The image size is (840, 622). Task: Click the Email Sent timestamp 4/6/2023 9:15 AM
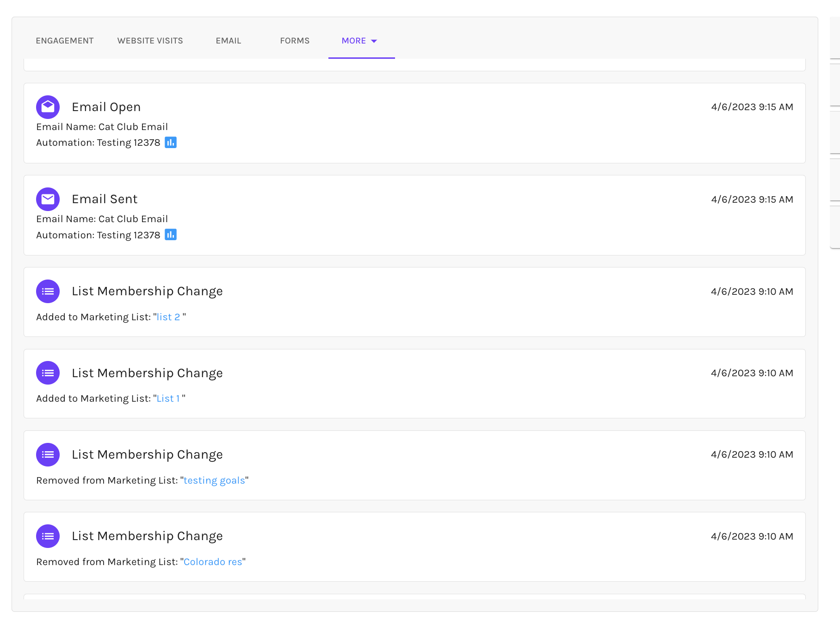752,199
